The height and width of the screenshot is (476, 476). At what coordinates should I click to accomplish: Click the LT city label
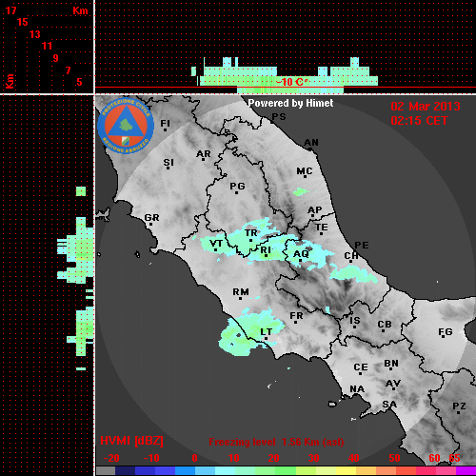click(x=266, y=331)
